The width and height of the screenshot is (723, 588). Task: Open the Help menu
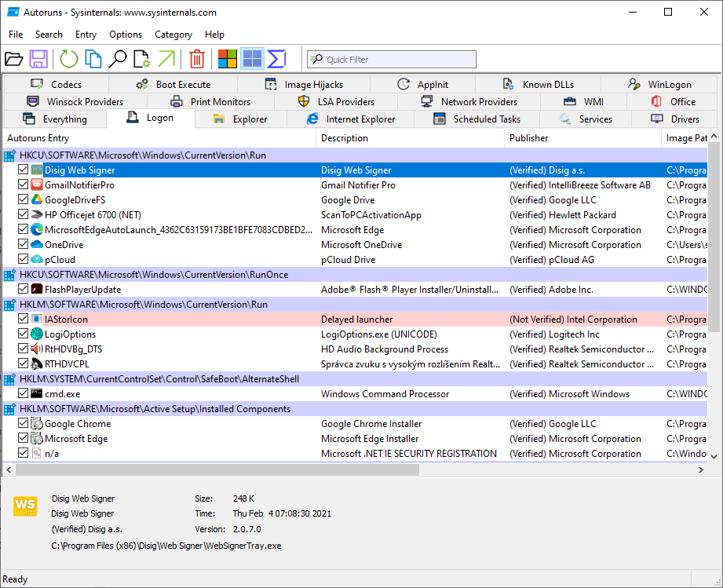(x=214, y=34)
